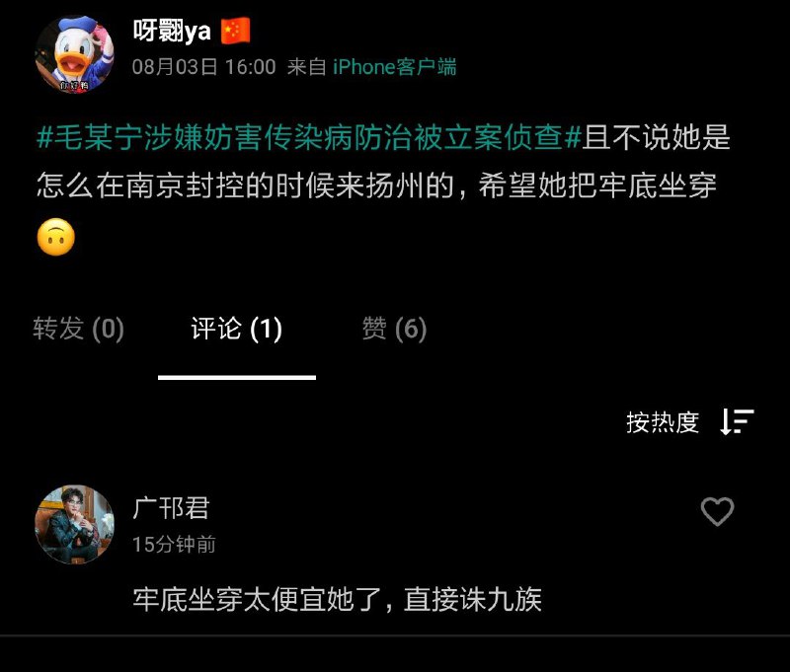Open the 按热度 sort option
Viewport: 790px width, 672px height.
pos(663,422)
